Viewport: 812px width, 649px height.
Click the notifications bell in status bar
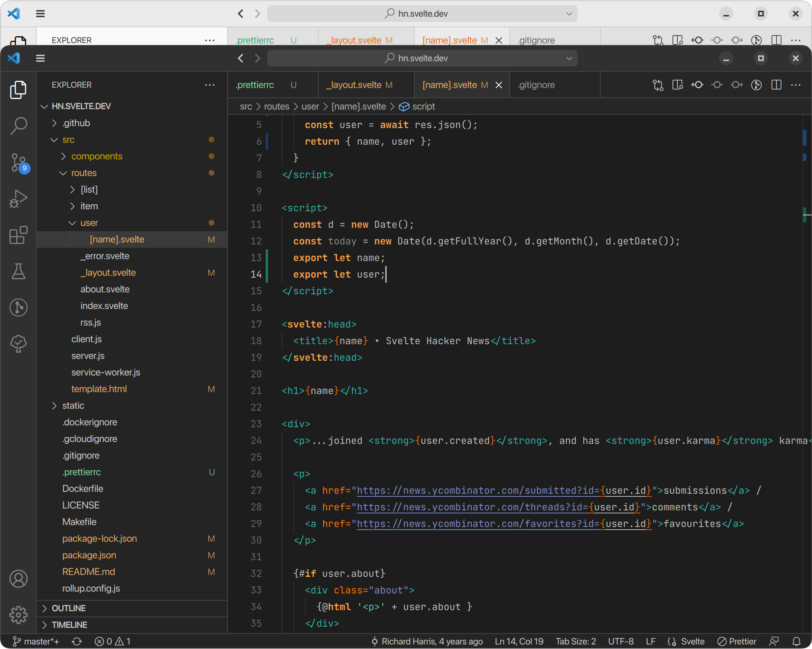pyautogui.click(x=796, y=641)
